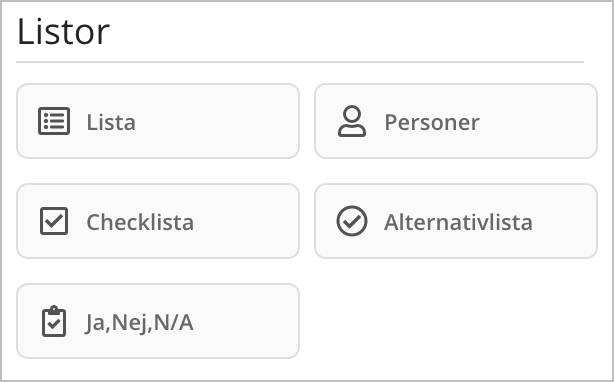Click the circled checkmark icon beside Alternativlista

[352, 221]
